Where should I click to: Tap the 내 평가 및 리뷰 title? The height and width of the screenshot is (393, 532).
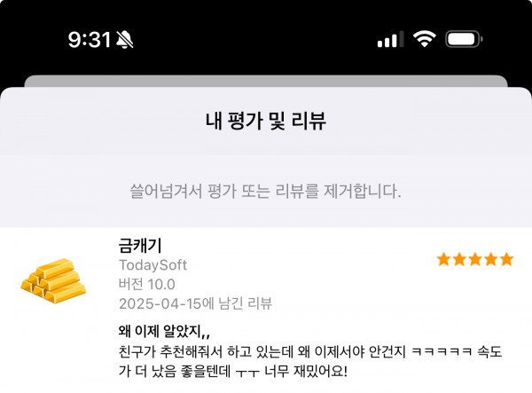pyautogui.click(x=266, y=121)
